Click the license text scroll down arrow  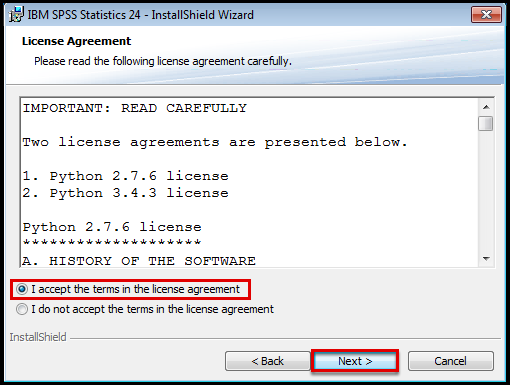486,259
